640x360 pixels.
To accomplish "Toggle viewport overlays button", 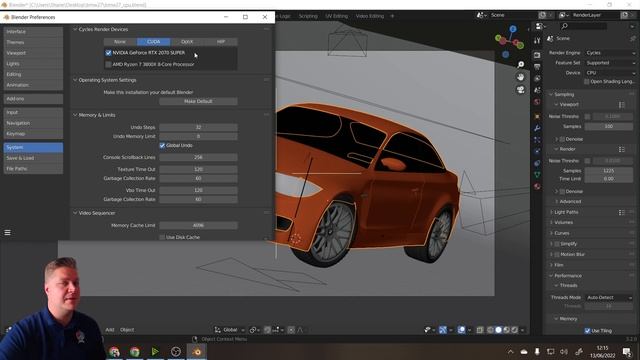I will coord(462,330).
